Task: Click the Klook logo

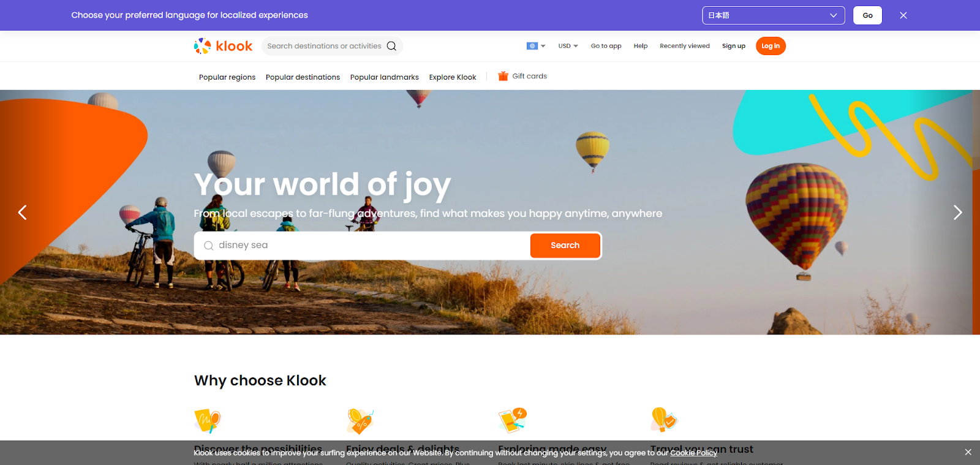Action: (223, 46)
